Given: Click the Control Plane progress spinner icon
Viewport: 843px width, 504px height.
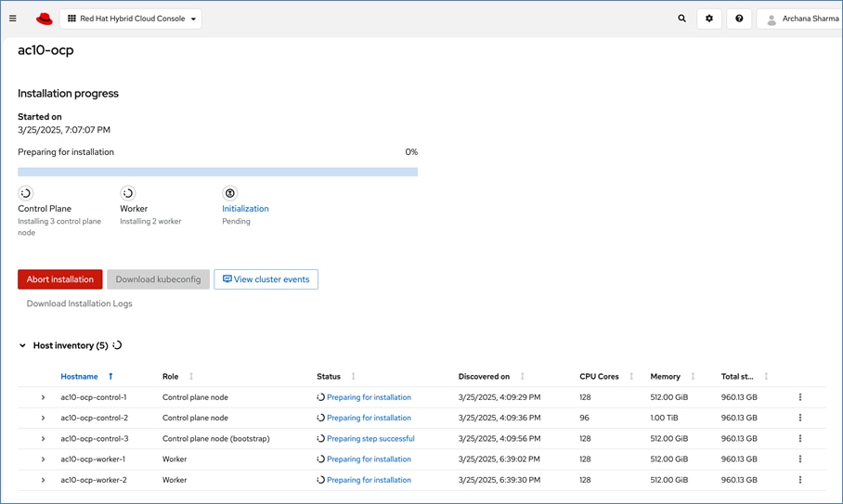Looking at the screenshot, I should [25, 193].
